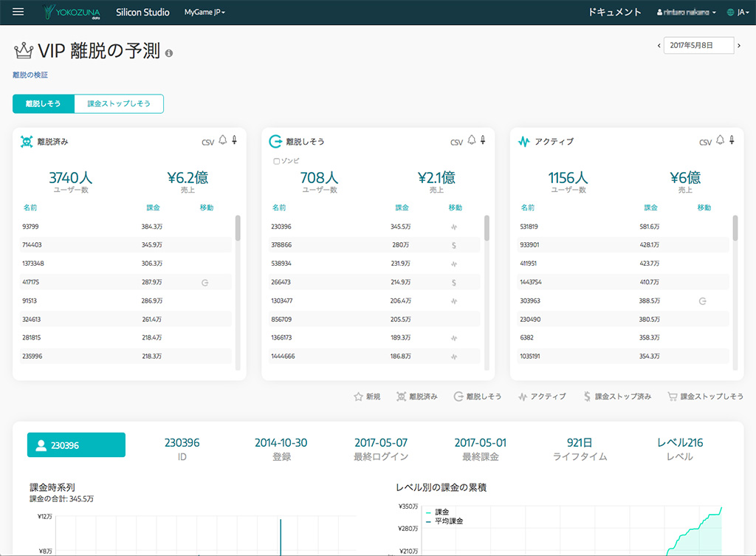Click the bell icon in 離脱済み card
Screen dimensions: 756x556
pos(223,140)
